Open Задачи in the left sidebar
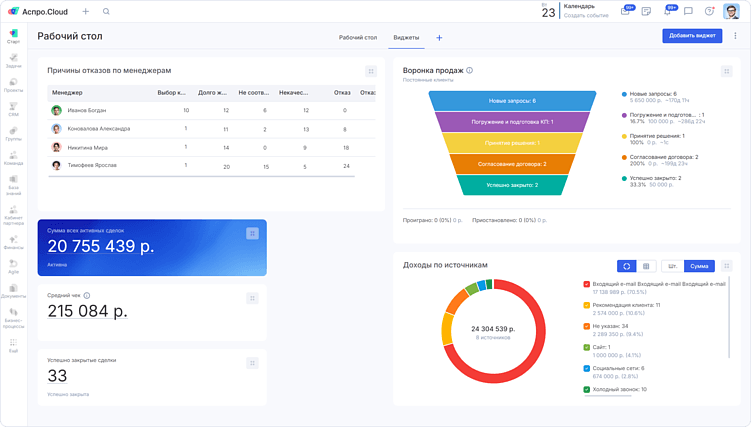The image size is (751, 427). pos(13,59)
